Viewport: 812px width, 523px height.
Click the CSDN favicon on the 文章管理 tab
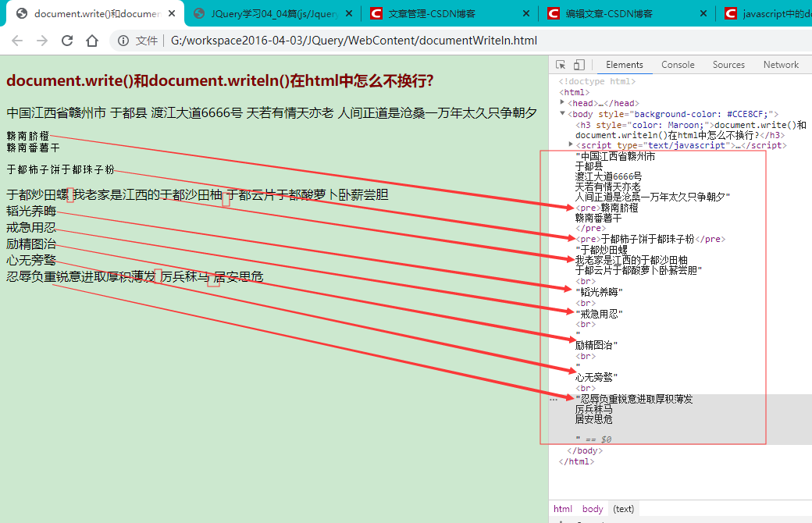[376, 13]
